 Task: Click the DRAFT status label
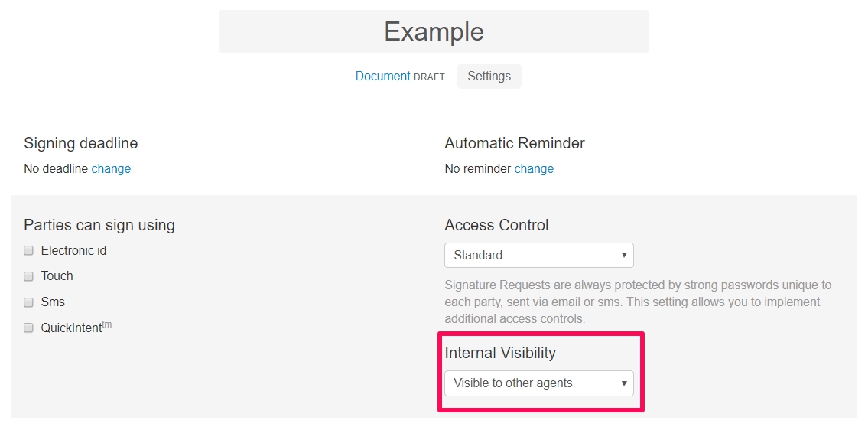[429, 77]
